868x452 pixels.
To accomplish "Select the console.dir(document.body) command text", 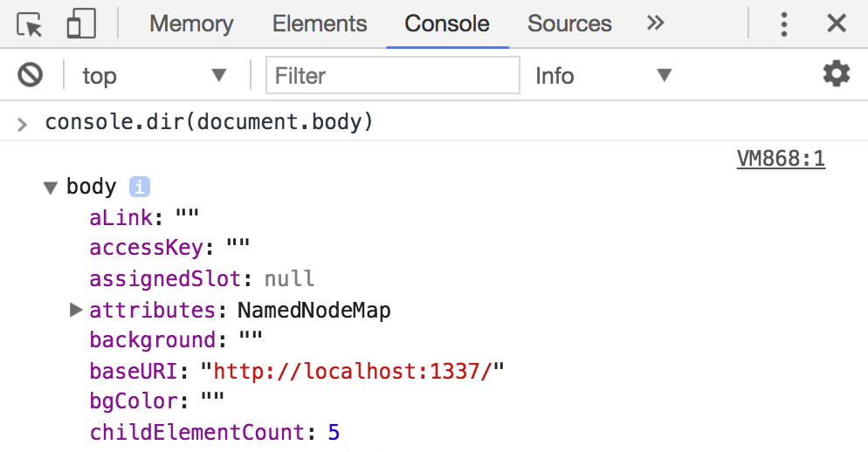I will tap(210, 121).
